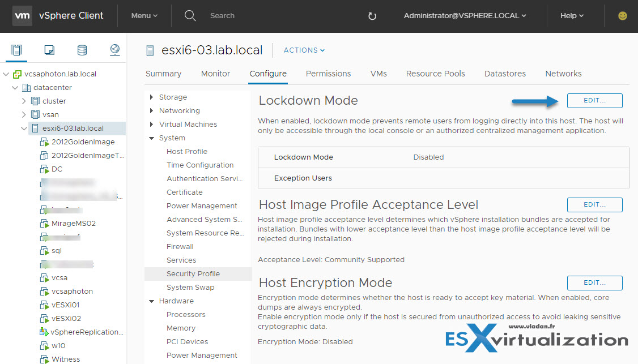The height and width of the screenshot is (364, 638).
Task: Click the search magnifier icon
Action: [x=190, y=16]
